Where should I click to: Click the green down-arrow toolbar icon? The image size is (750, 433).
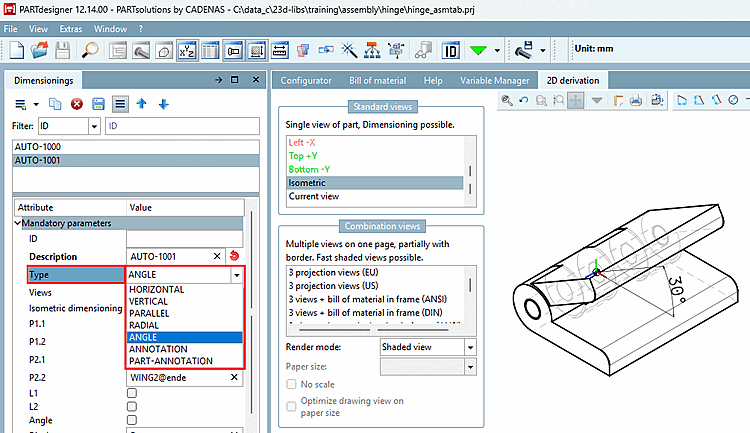pyautogui.click(x=478, y=50)
